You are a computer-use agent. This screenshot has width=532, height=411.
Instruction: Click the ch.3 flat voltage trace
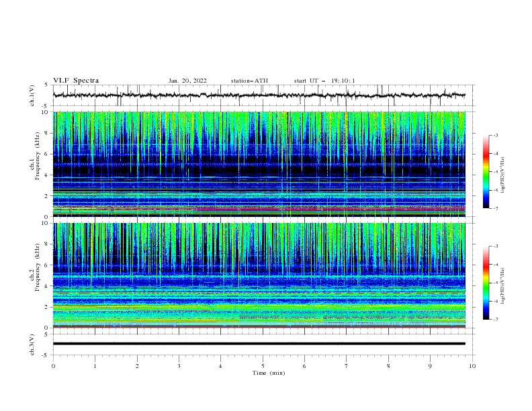pos(259,344)
